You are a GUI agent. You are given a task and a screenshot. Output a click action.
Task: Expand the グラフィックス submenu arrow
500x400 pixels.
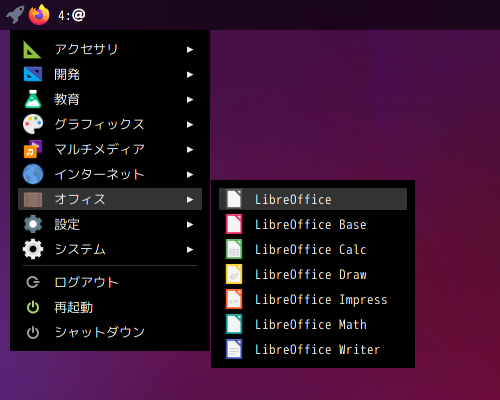tap(190, 125)
